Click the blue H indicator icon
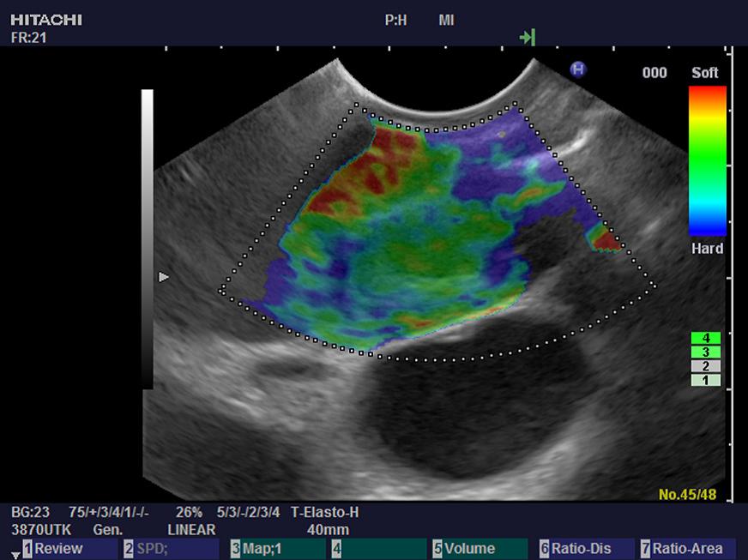This screenshot has height=560, width=748. coord(578,69)
